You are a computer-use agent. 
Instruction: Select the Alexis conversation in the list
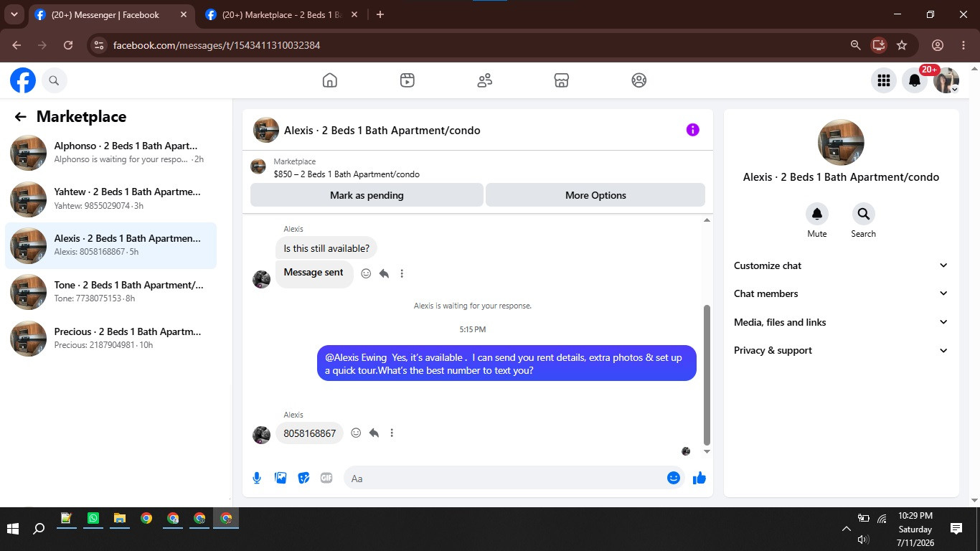pyautogui.click(x=110, y=245)
